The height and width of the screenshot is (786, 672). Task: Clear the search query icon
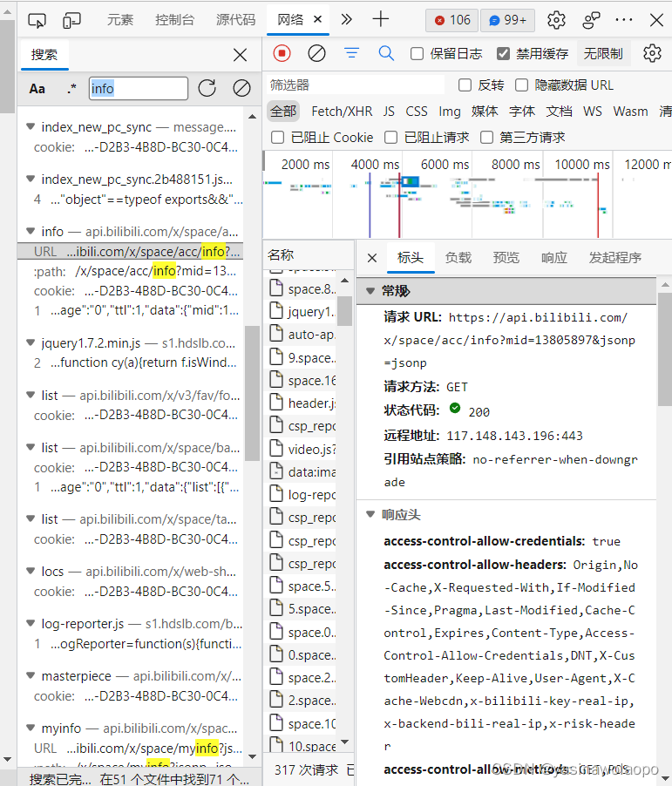pos(241,88)
